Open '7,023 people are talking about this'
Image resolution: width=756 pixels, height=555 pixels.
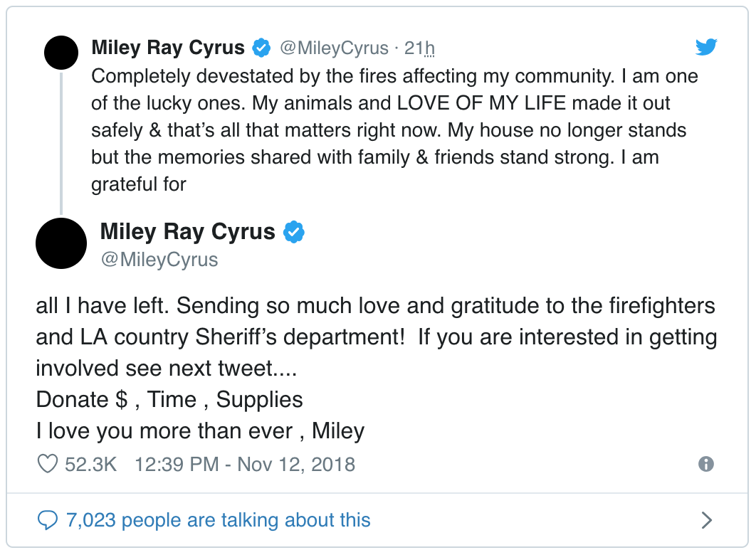(218, 520)
